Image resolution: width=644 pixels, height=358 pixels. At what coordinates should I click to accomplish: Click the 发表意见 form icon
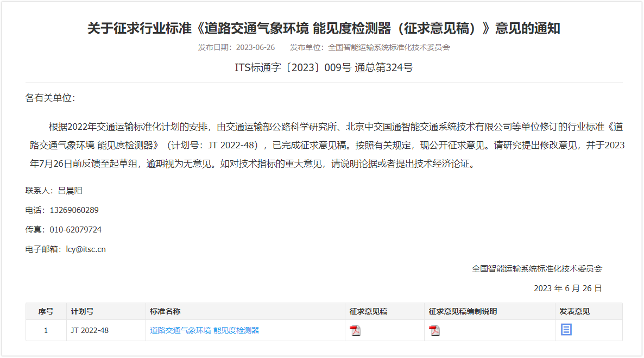[x=566, y=330]
